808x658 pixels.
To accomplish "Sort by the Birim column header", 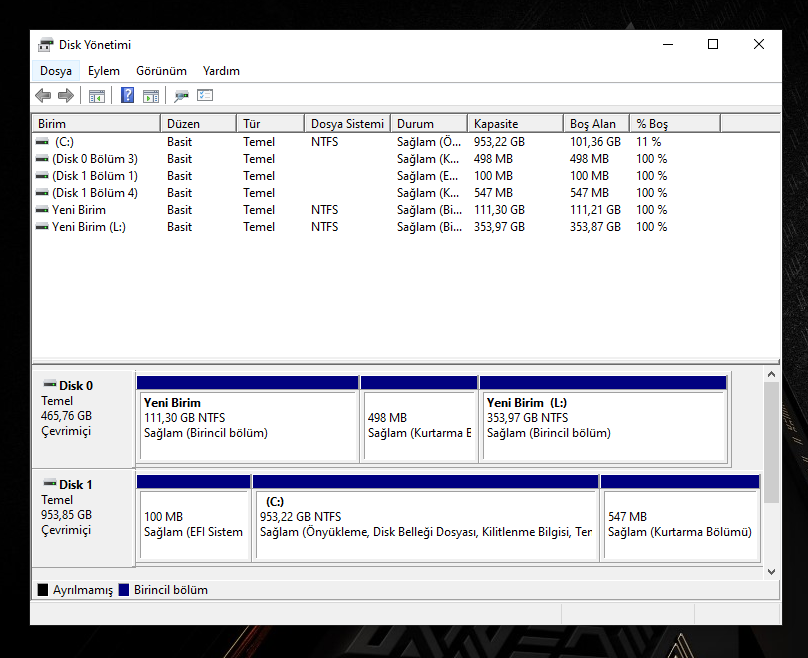I will click(96, 124).
